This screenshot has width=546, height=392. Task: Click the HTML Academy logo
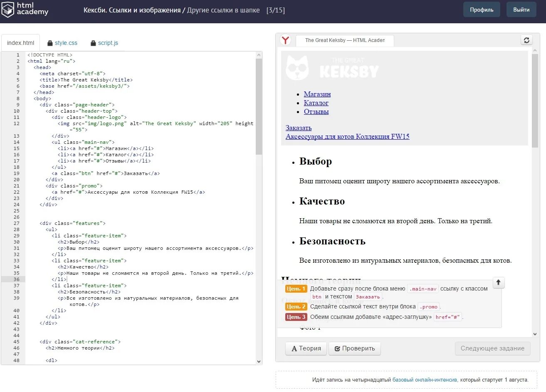click(x=25, y=9)
